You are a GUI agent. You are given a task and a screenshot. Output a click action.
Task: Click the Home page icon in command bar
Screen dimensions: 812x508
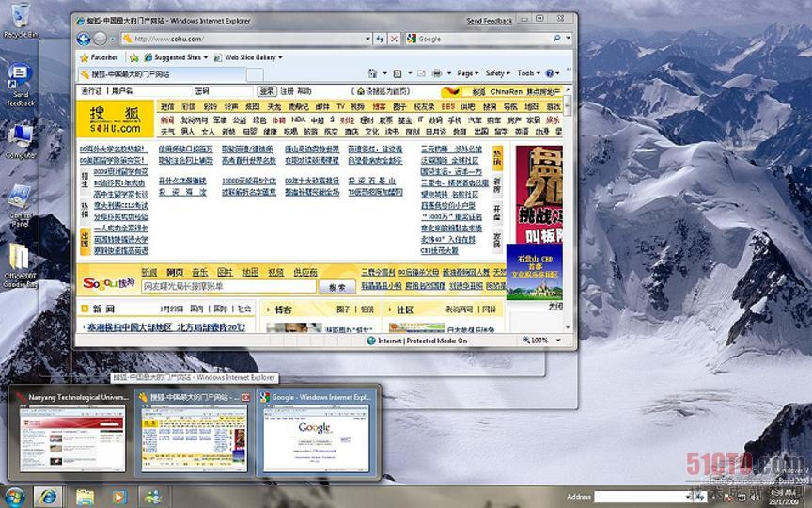tap(372, 73)
